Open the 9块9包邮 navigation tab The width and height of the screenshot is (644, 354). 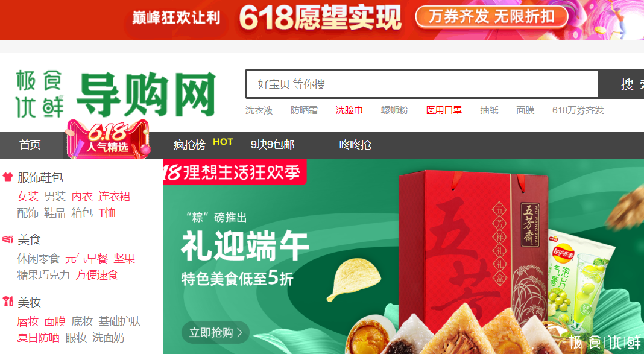pos(273,145)
